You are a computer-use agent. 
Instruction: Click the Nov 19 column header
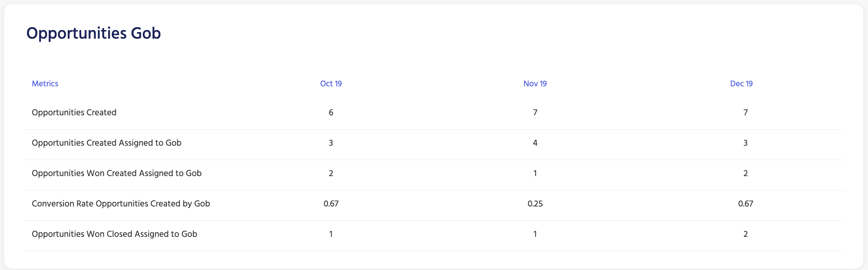[535, 84]
